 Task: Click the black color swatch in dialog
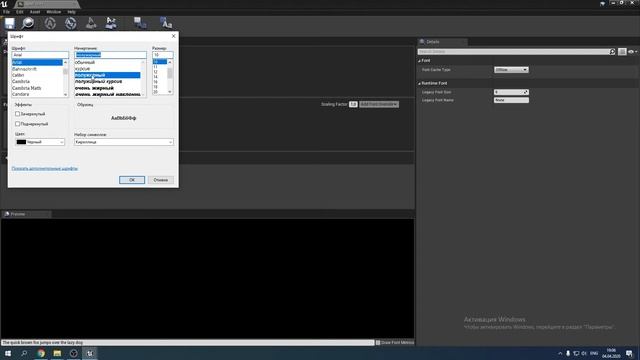21,142
